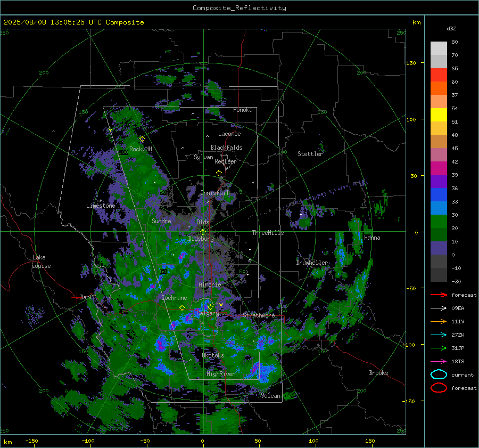
Task: Click the light blue swatch above 30 dBZ
Action: pyautogui.click(x=439, y=208)
